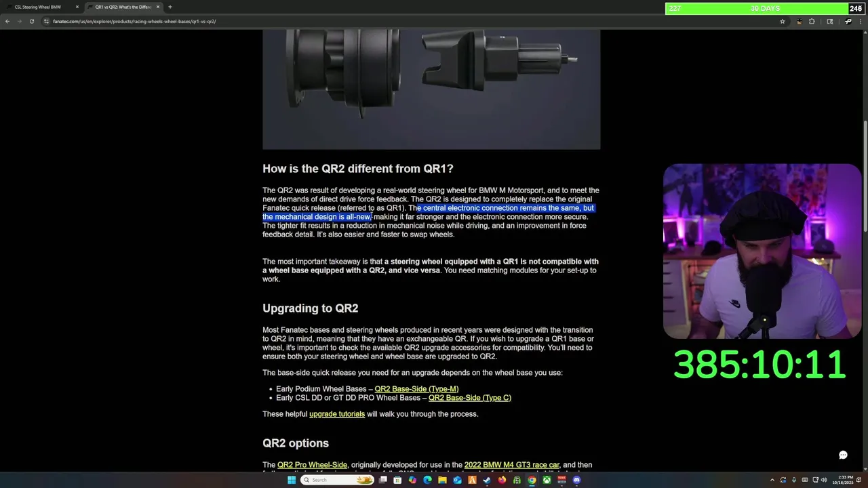The image size is (868, 488).
Task: Select the QR1 vs QR2 tab
Action: 123,7
